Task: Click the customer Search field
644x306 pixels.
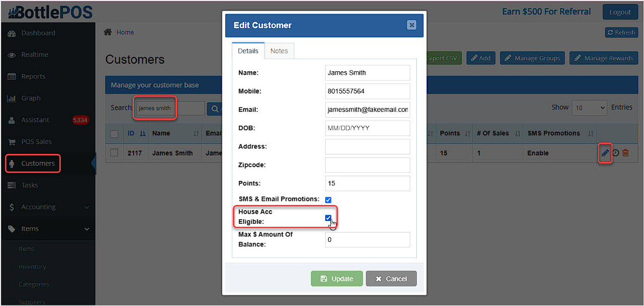Action: click(170, 108)
